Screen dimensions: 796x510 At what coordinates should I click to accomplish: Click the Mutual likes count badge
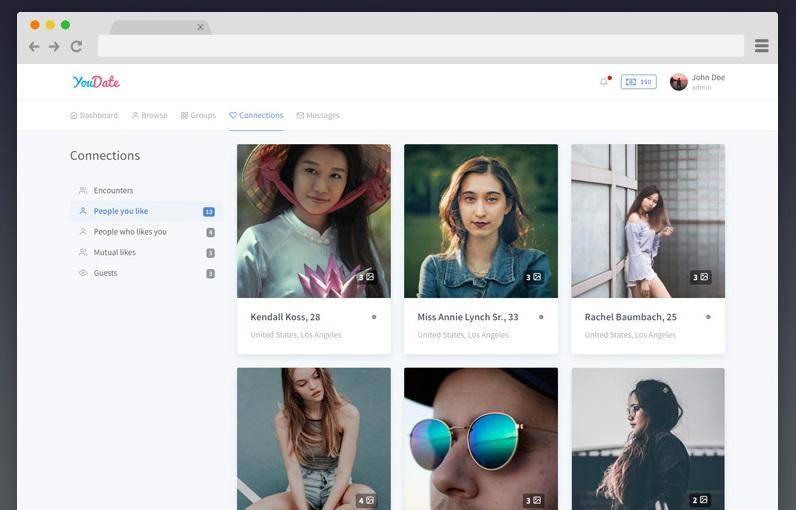(x=210, y=253)
